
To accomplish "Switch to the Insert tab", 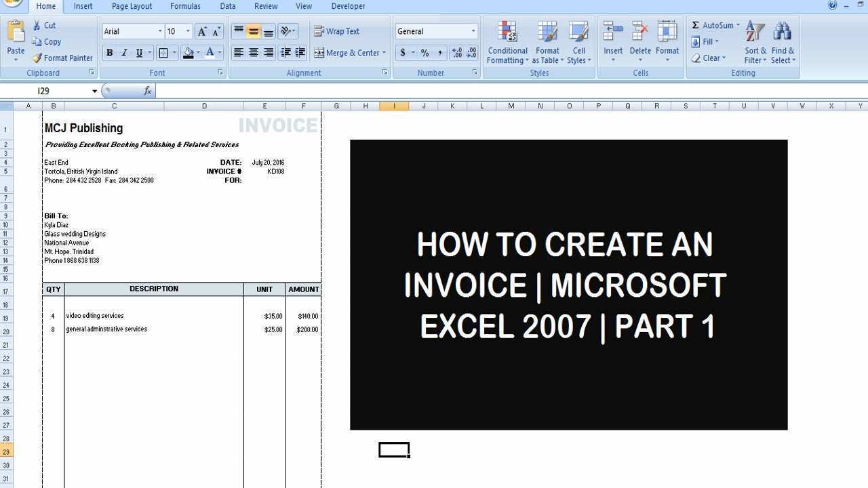I will click(83, 6).
